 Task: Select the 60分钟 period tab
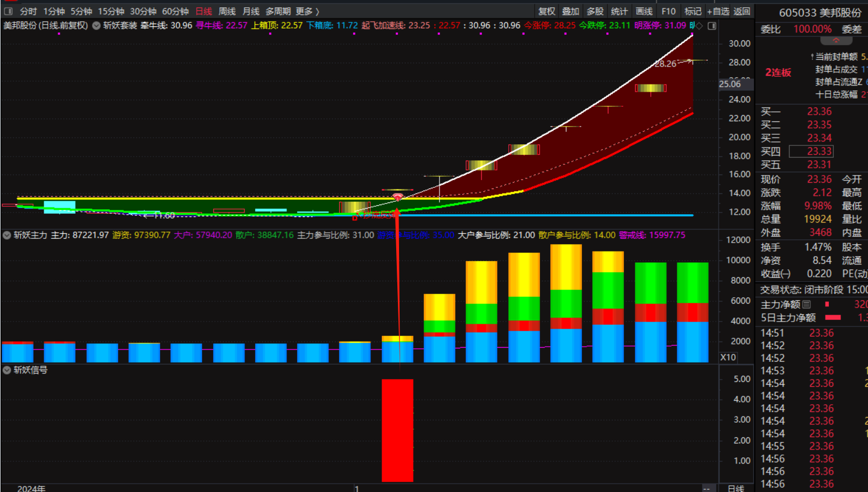pyautogui.click(x=175, y=11)
